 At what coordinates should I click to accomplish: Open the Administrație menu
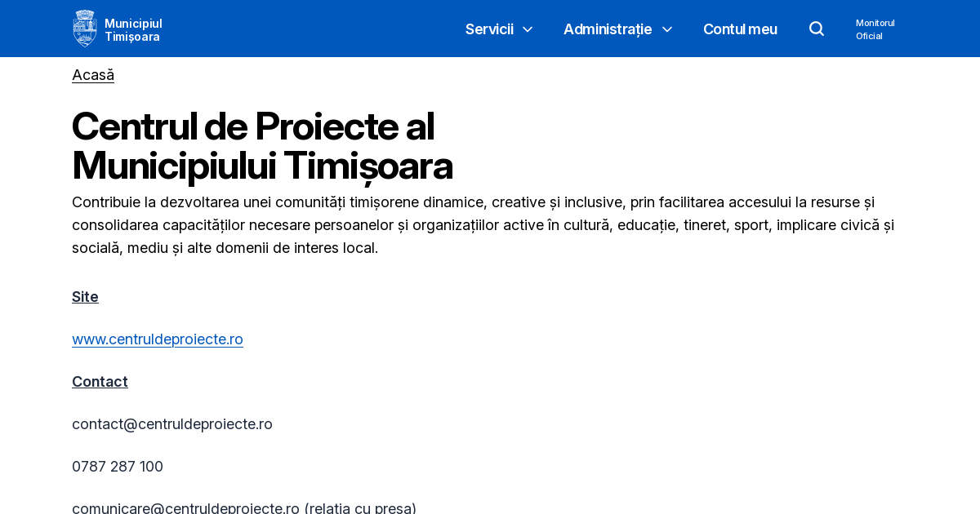[x=608, y=29]
